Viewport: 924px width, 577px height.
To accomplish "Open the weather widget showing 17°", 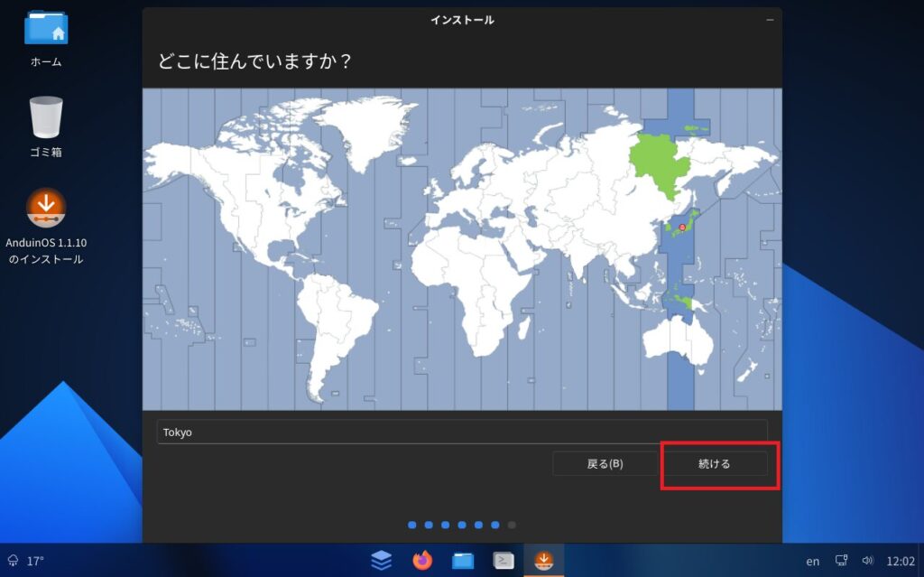I will [26, 561].
